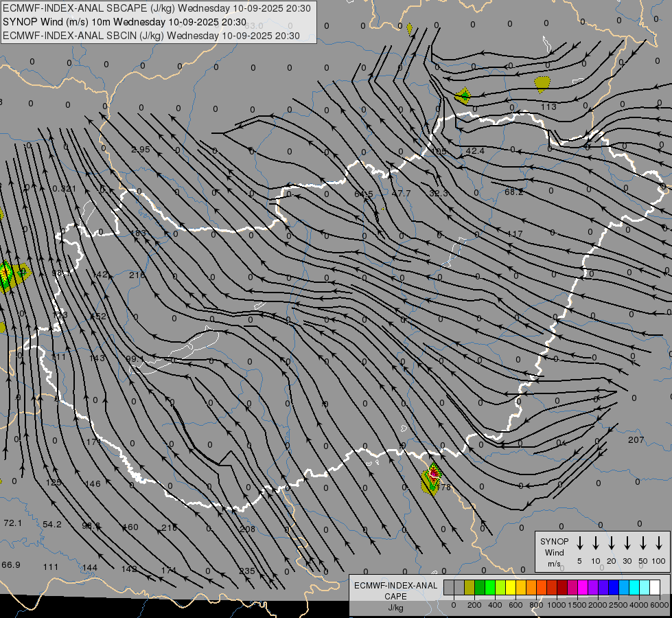672x618 pixels.
Task: Click the map value 2.95
Action: (x=141, y=150)
